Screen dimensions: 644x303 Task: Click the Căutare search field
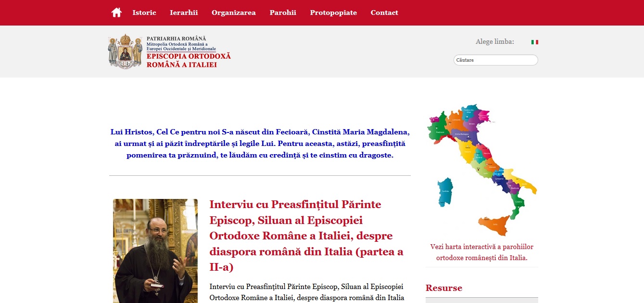[495, 60]
